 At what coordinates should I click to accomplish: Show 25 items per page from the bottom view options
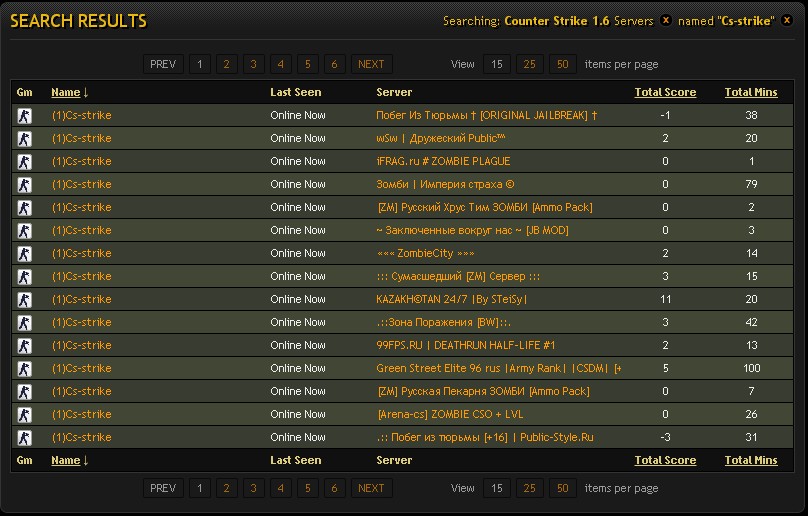click(529, 488)
